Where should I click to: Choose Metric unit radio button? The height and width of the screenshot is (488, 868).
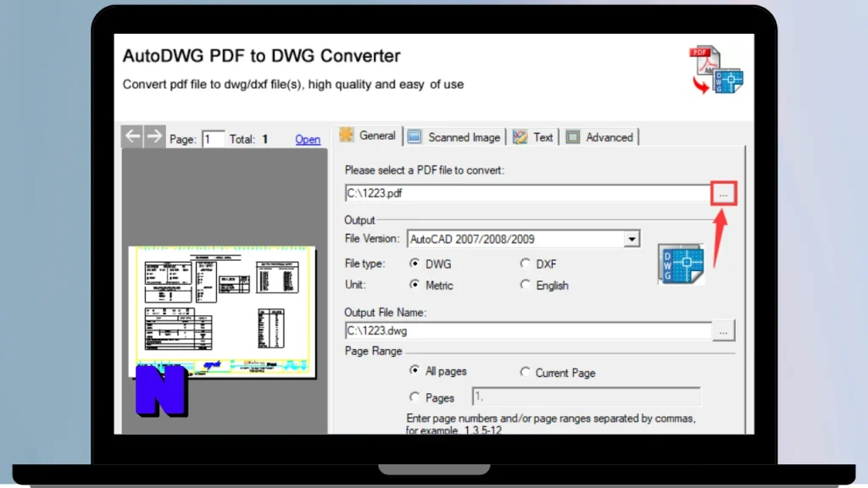pyautogui.click(x=414, y=285)
